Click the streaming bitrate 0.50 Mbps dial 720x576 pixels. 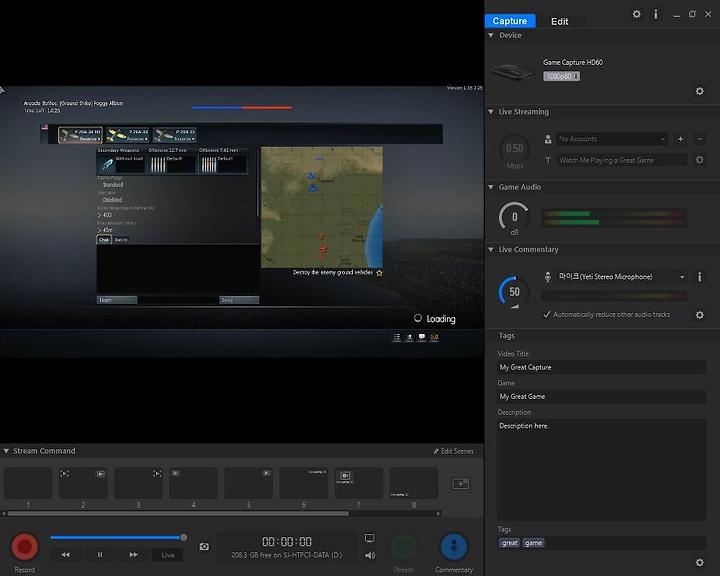click(514, 149)
